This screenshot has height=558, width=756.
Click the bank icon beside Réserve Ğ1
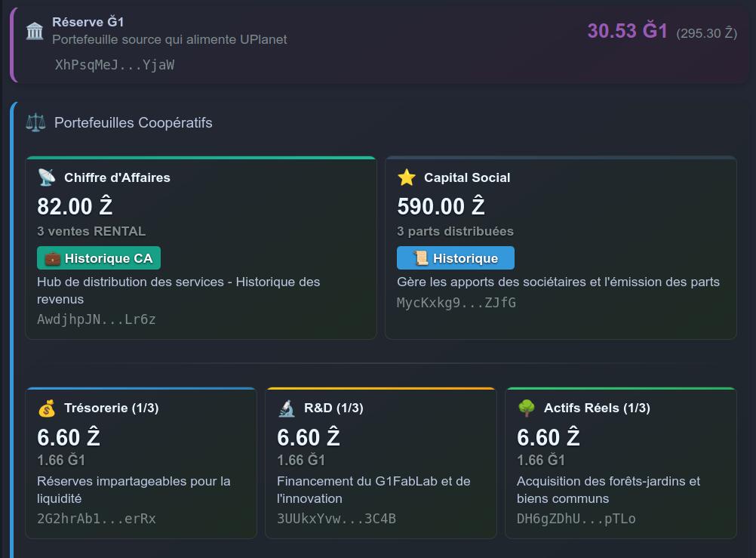tap(35, 31)
